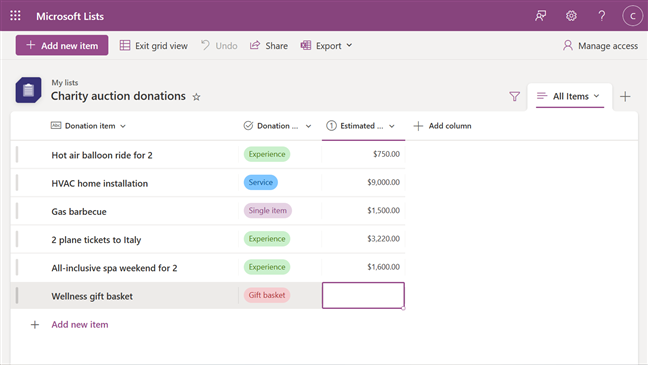Click the Microsoft Lists title
648x365 pixels.
[70, 16]
